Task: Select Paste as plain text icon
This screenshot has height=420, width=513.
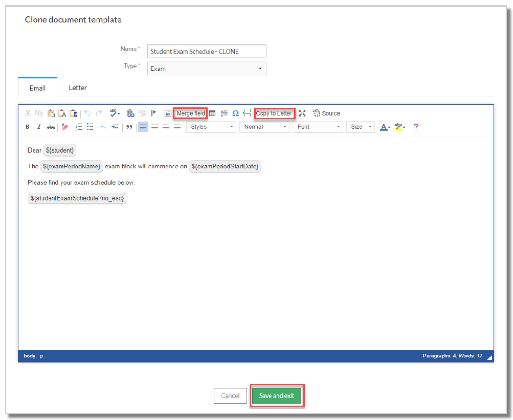Action: point(62,113)
